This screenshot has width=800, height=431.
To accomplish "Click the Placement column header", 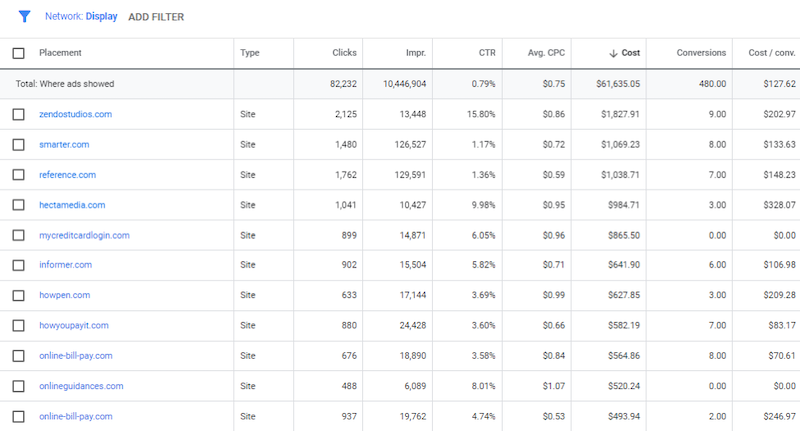I will point(60,53).
